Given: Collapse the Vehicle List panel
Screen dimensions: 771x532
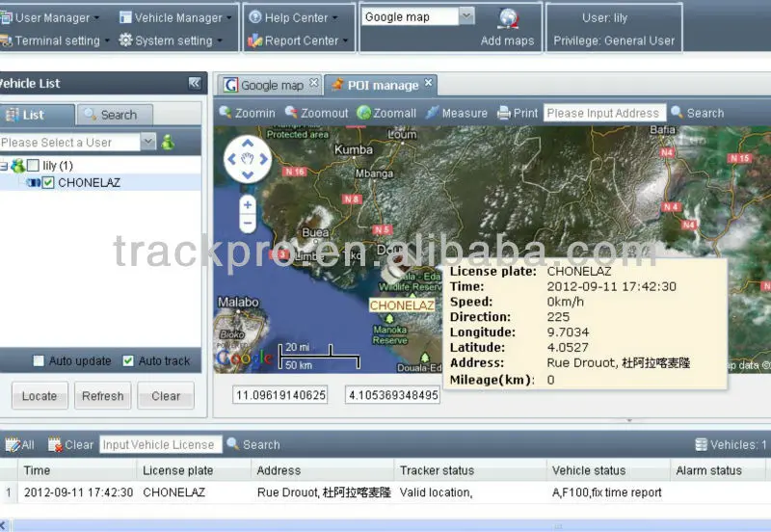Looking at the screenshot, I should click(x=195, y=84).
